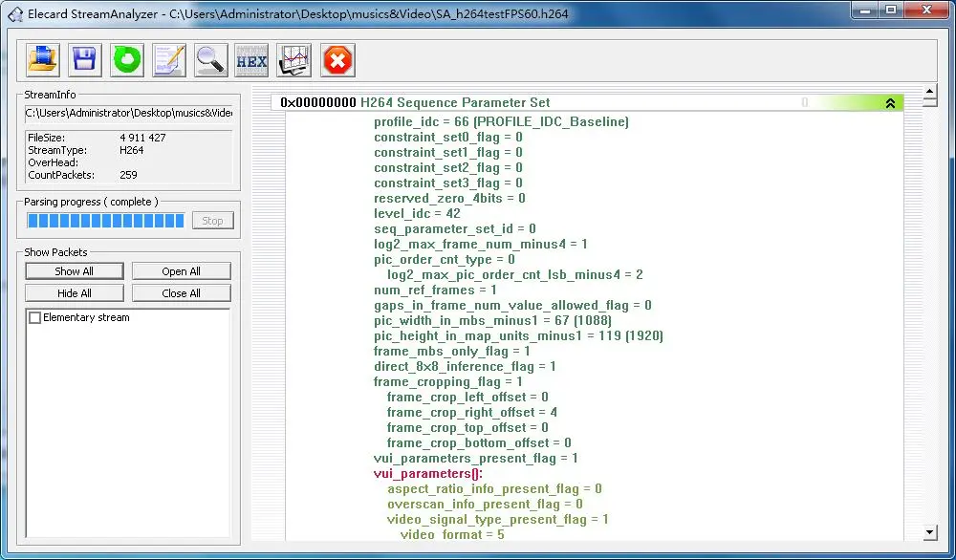Screen dimensions: 956x560
Task: Click the StreamType value H264
Action: click(x=132, y=150)
